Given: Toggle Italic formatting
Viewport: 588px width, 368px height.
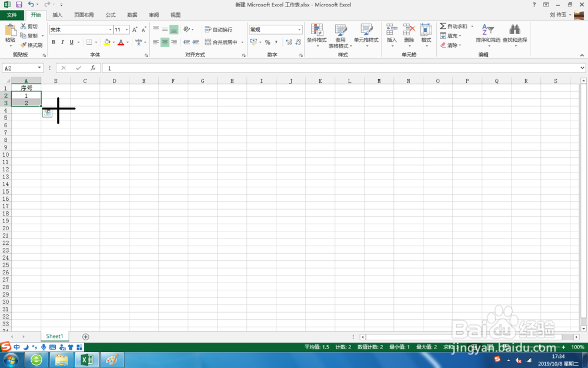Looking at the screenshot, I should tap(63, 42).
